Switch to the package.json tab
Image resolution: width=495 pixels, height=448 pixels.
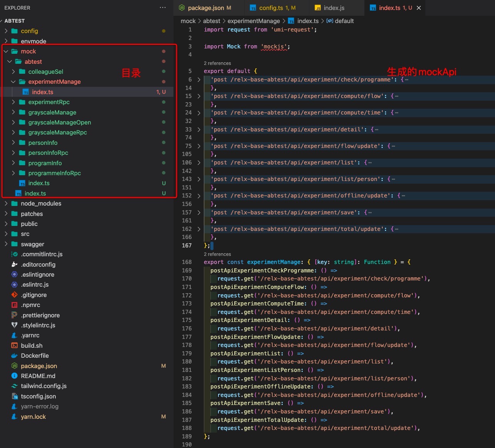coord(205,8)
